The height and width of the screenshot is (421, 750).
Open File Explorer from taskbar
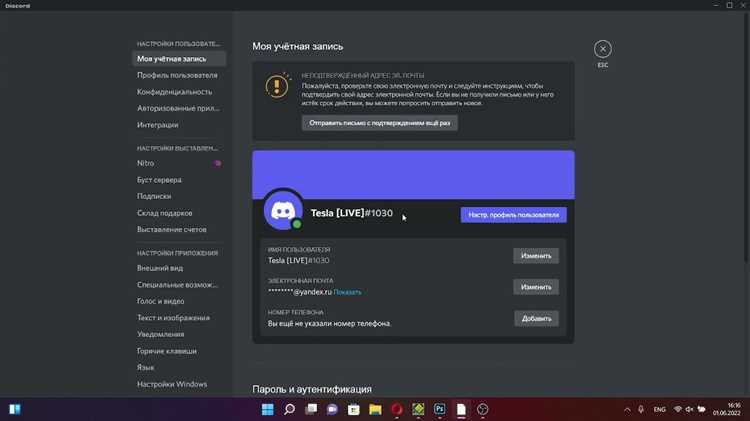point(375,410)
